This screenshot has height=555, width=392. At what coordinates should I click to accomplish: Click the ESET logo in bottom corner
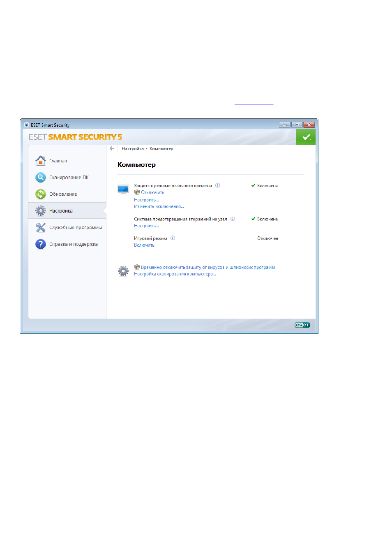(x=302, y=325)
